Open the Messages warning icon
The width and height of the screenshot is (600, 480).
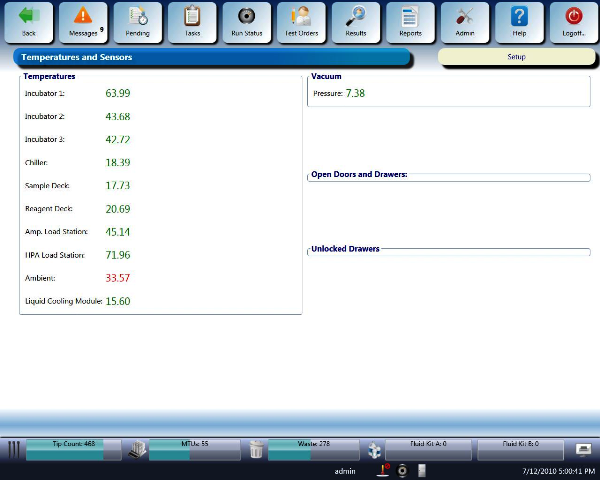[83, 22]
